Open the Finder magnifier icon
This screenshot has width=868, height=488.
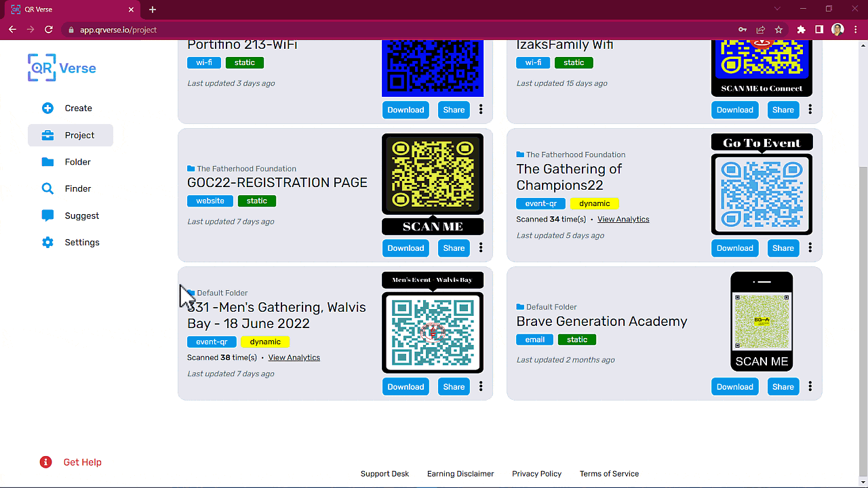(x=47, y=189)
